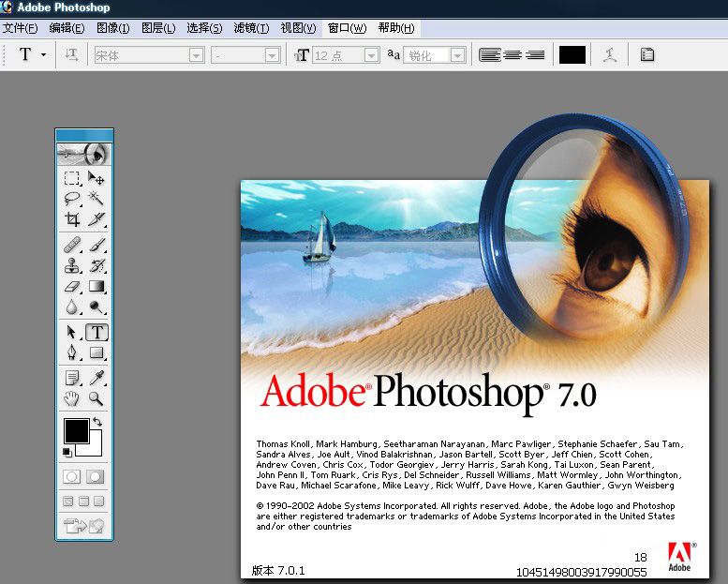728x584 pixels.
Task: Set left text alignment
Action: pyautogui.click(x=489, y=55)
